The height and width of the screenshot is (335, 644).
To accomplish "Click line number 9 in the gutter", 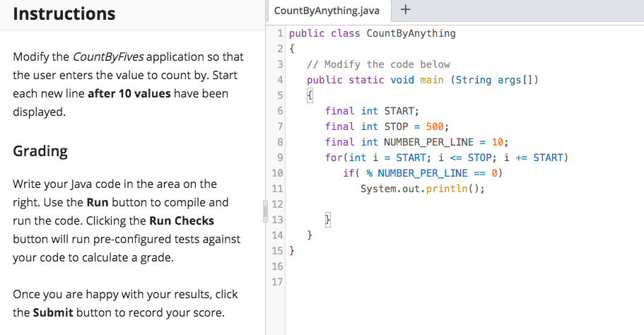I will 280,158.
